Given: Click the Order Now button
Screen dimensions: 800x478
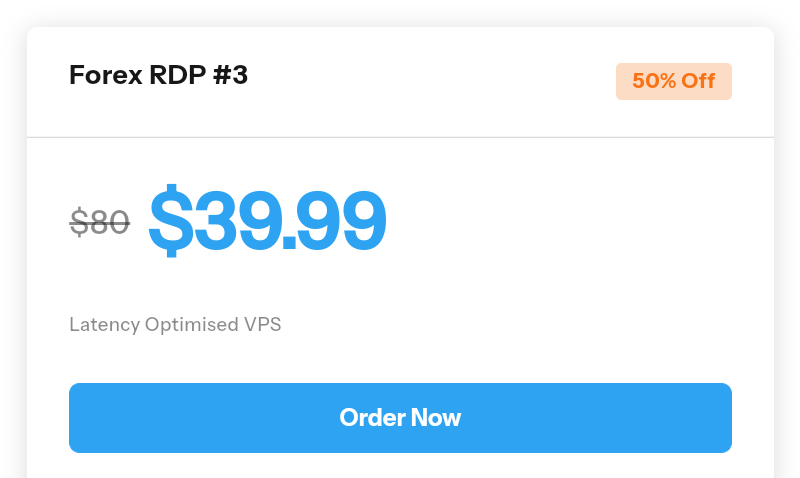Looking at the screenshot, I should 400,418.
